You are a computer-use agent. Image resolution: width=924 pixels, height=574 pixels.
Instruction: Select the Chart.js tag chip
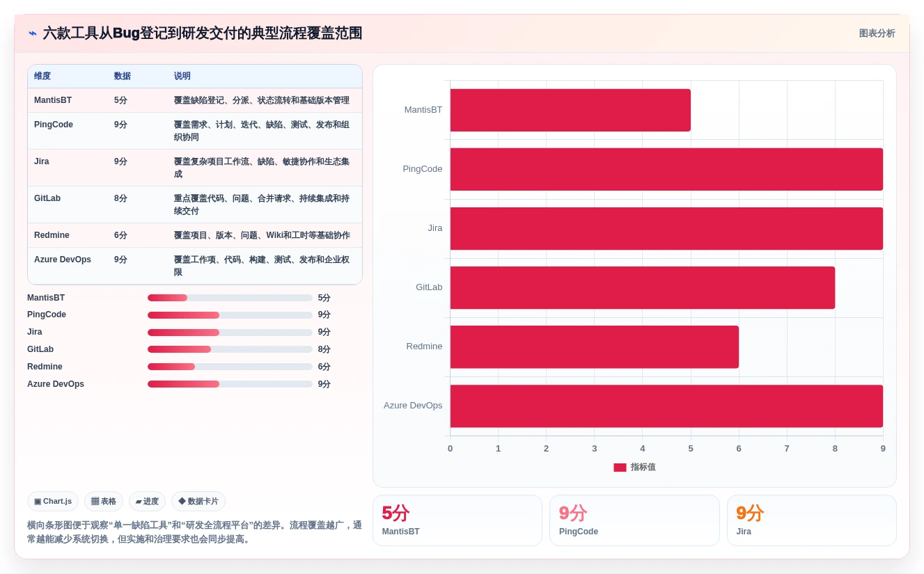point(53,501)
